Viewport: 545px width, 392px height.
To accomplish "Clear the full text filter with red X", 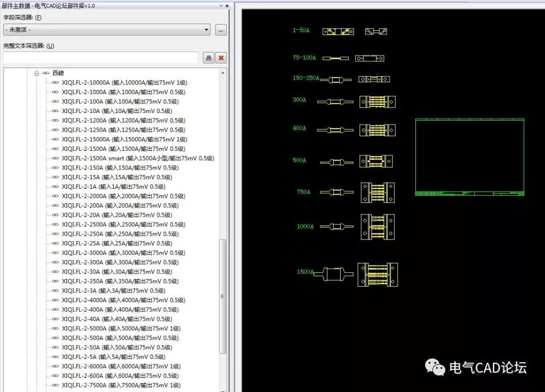I will (221, 58).
